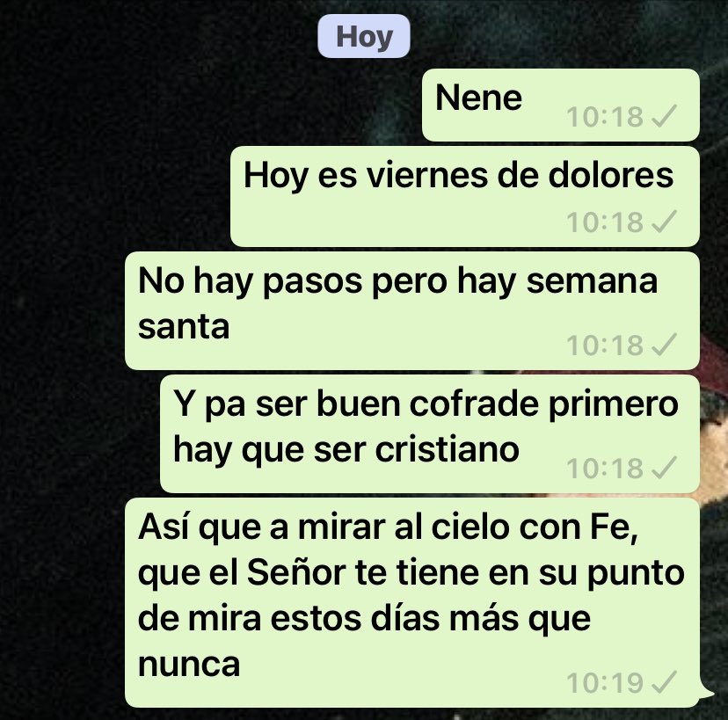Select 'No hay pasos pero hay semana santa' bubble
This screenshot has height=720, width=728.
pyautogui.click(x=412, y=310)
